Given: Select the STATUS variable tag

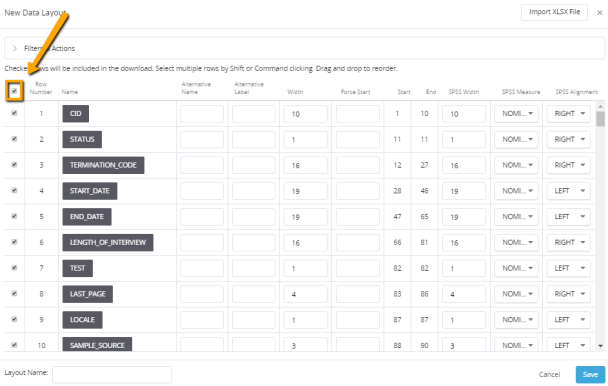Looking at the screenshot, I should (x=82, y=139).
